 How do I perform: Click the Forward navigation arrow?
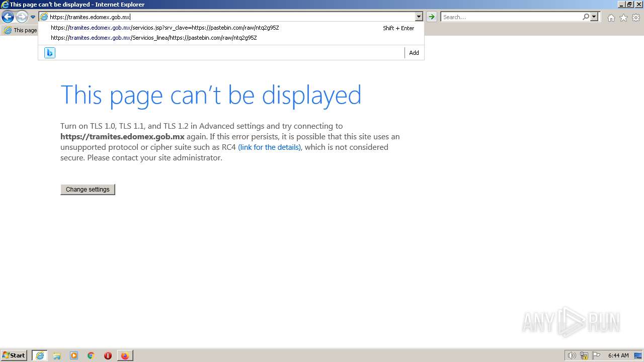click(x=22, y=17)
